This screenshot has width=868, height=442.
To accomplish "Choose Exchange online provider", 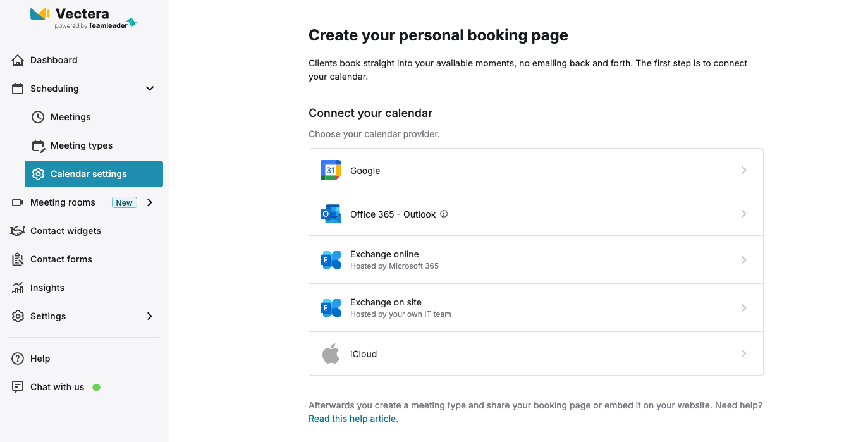I will (x=536, y=260).
